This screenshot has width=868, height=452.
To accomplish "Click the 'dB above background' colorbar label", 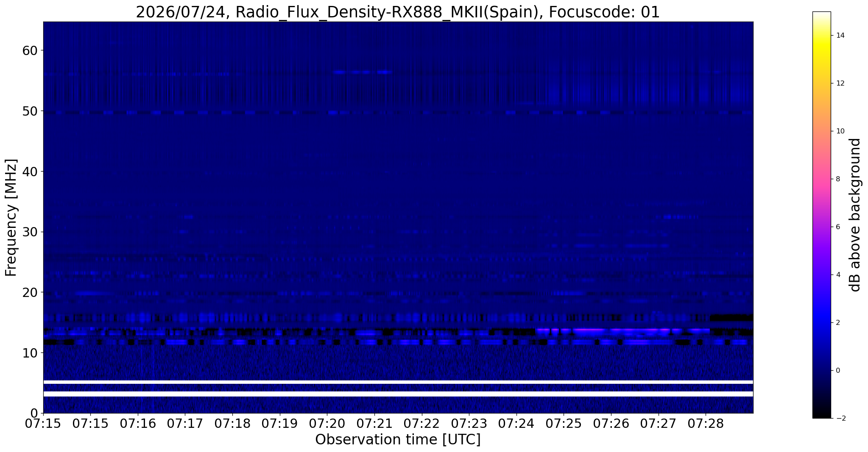I will click(855, 215).
